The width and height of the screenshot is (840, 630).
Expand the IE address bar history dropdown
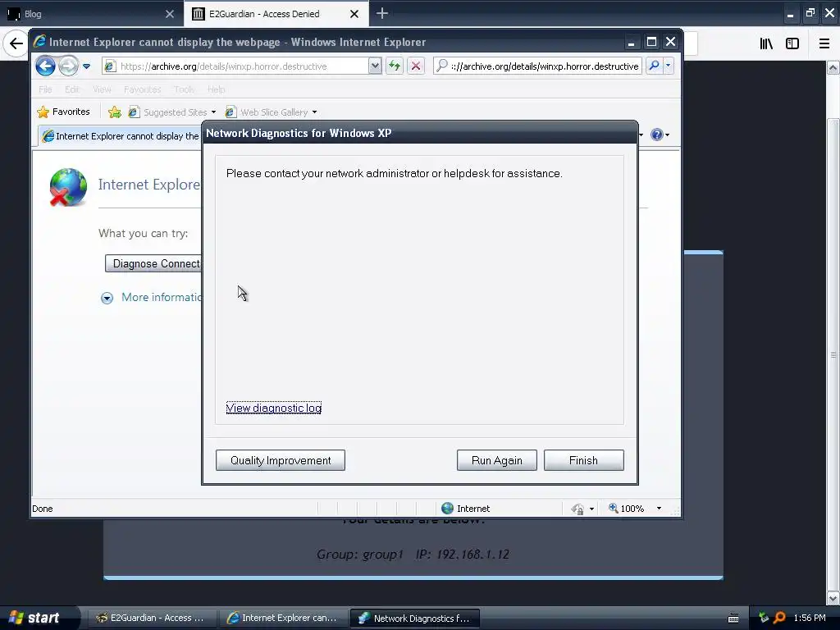point(375,66)
